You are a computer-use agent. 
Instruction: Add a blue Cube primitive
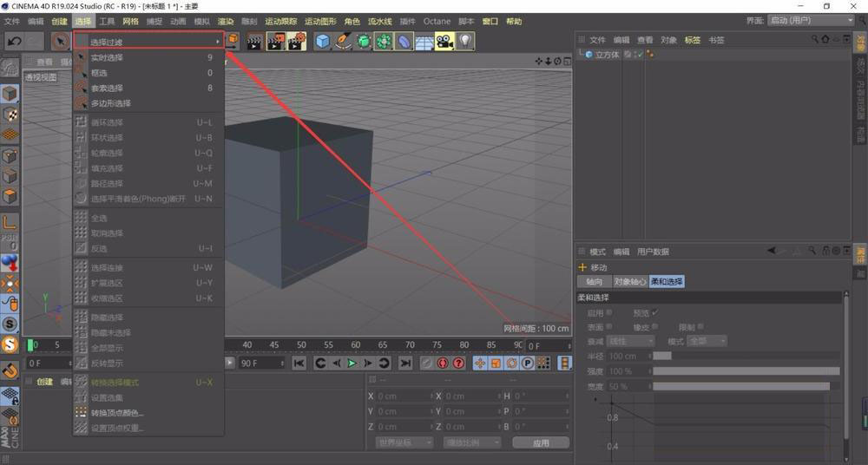point(323,42)
